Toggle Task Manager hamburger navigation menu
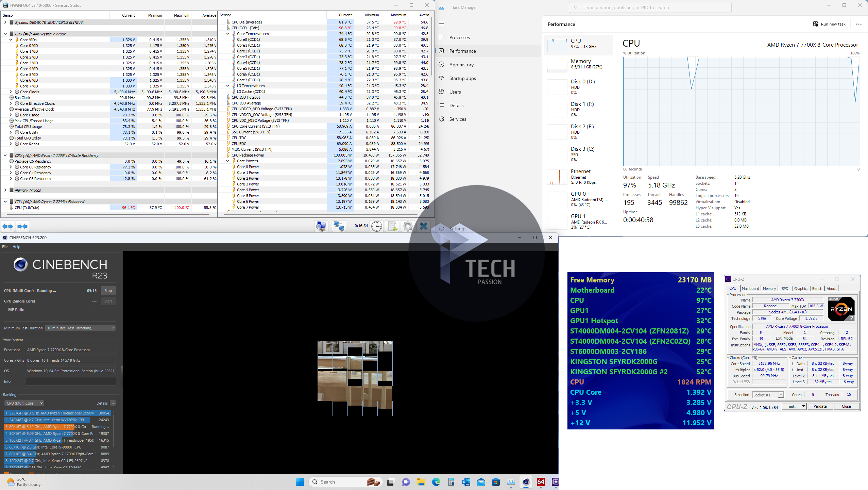 441,23
